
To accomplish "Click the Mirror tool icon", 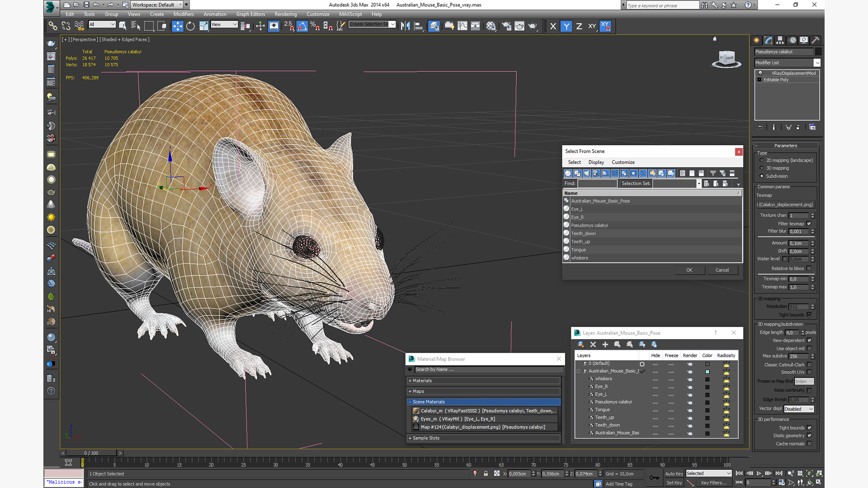I will tap(405, 26).
